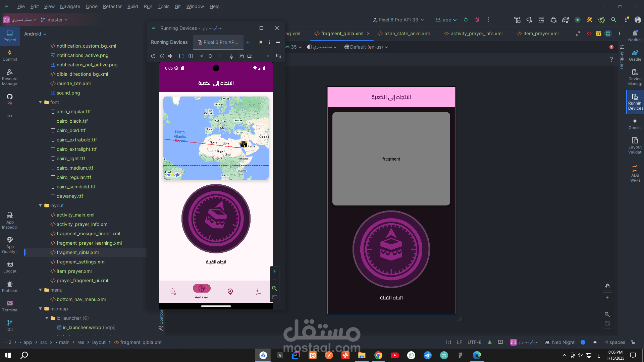This screenshot has width=644, height=362.
Task: Click the emulator back navigation triangle
Action: [202, 56]
